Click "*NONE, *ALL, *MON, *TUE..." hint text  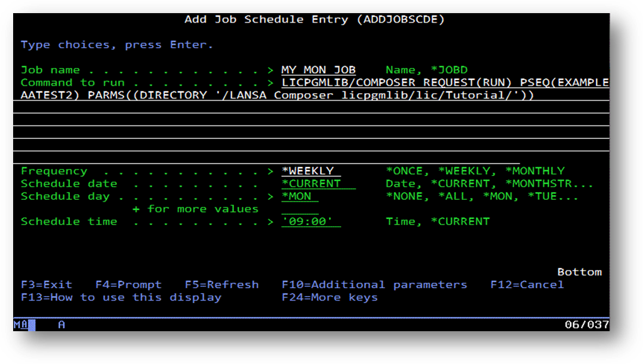482,196
